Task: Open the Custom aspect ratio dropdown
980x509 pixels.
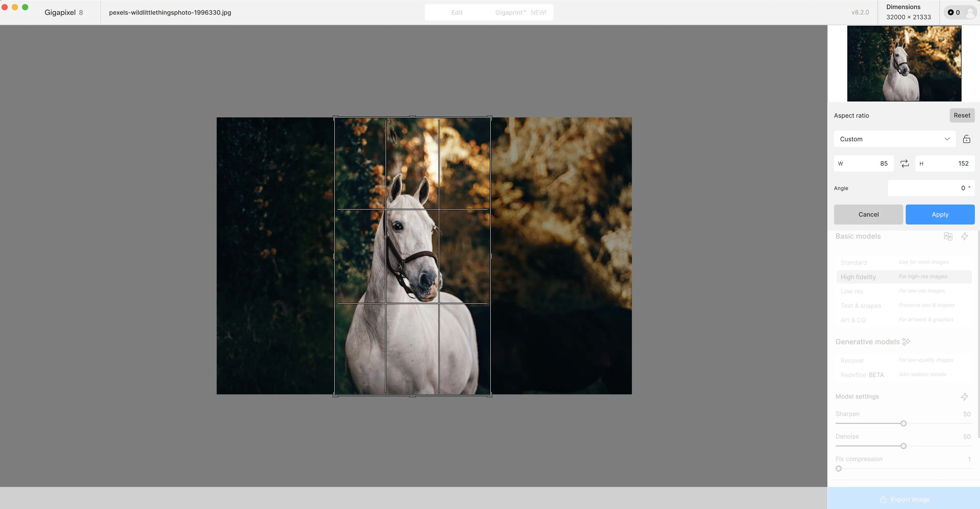Action: [x=894, y=139]
